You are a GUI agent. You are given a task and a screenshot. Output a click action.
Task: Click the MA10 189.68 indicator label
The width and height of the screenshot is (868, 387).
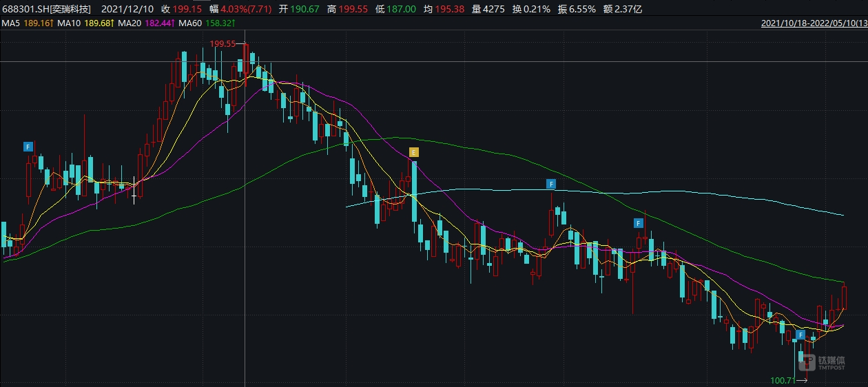(85, 23)
